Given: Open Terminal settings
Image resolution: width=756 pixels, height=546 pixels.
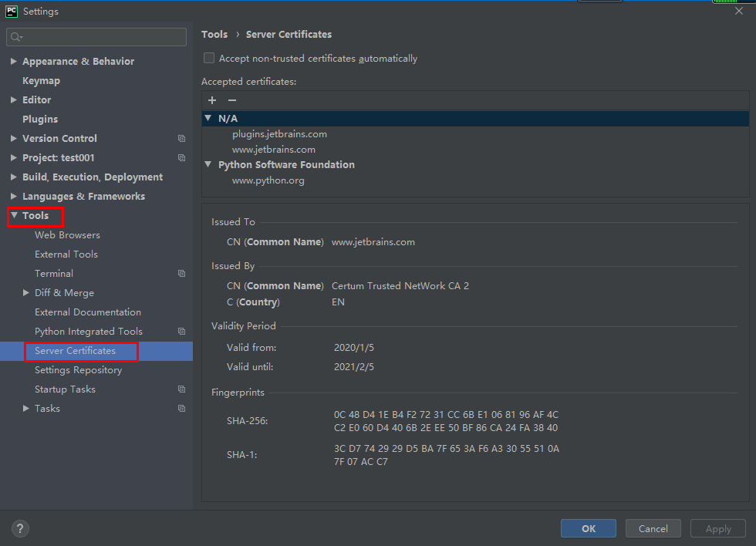Looking at the screenshot, I should pyautogui.click(x=54, y=274).
